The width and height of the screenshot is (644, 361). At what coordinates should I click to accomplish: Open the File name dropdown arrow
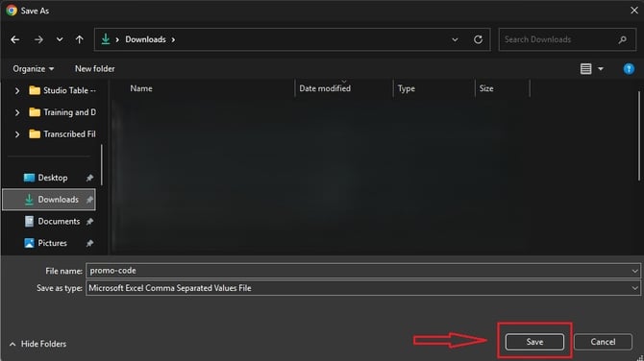(x=635, y=271)
